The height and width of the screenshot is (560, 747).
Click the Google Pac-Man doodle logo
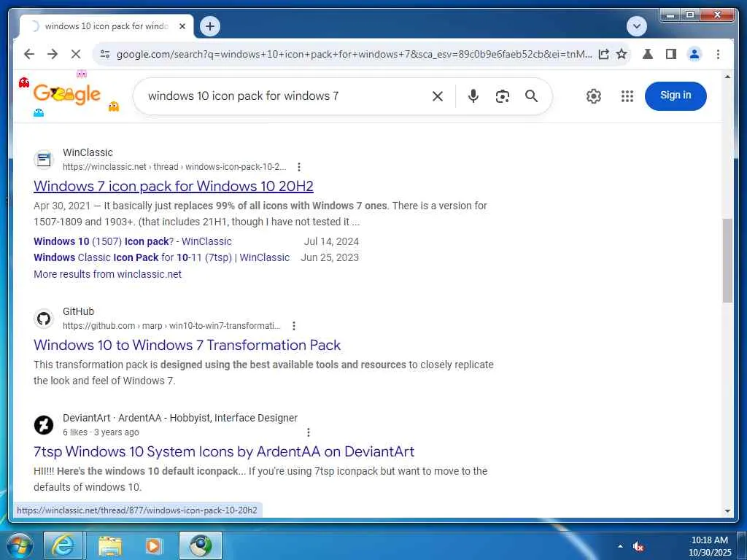coord(69,94)
